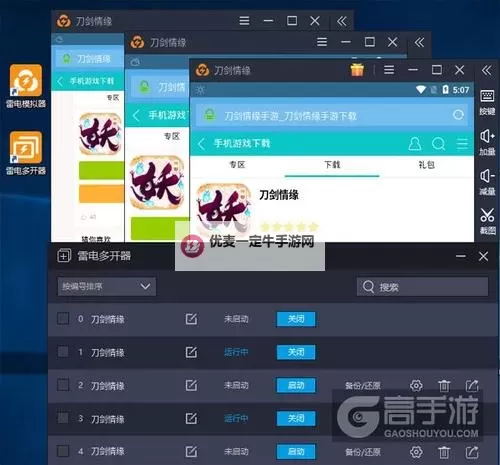Switch to the 专区 tab in front window
Image resolution: width=500 pixels, height=465 pixels.
point(237,165)
